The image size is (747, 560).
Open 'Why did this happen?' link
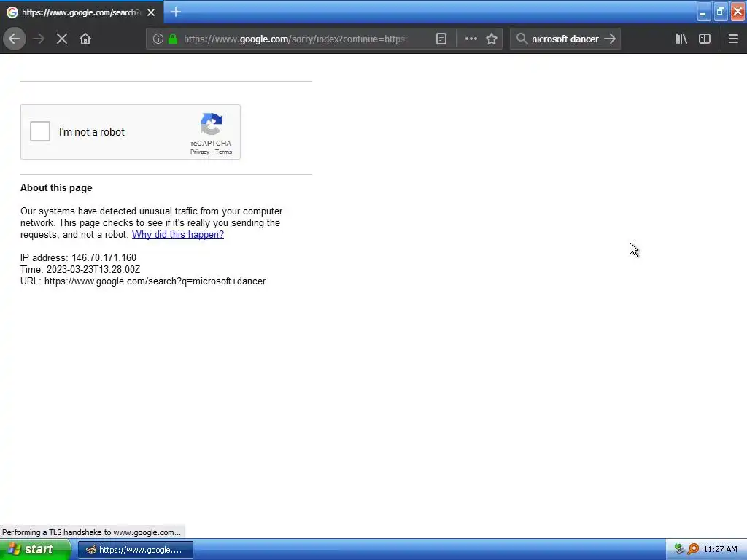point(178,234)
